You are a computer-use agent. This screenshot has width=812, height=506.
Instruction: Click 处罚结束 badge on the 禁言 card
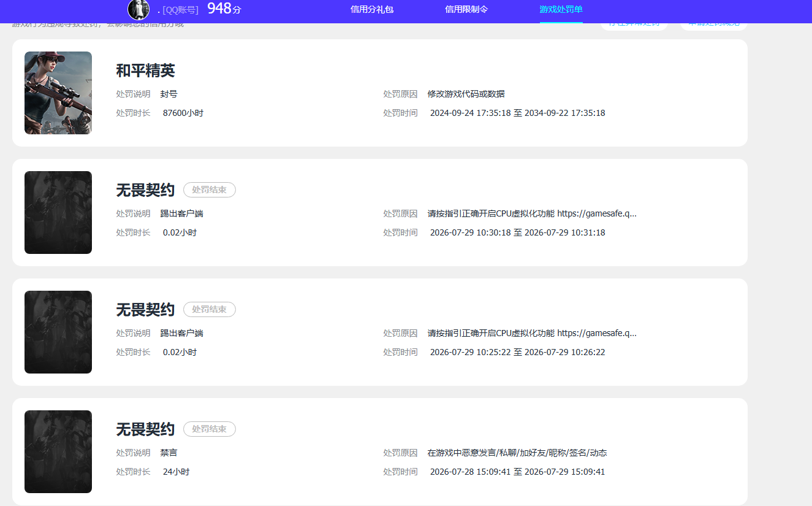click(210, 429)
